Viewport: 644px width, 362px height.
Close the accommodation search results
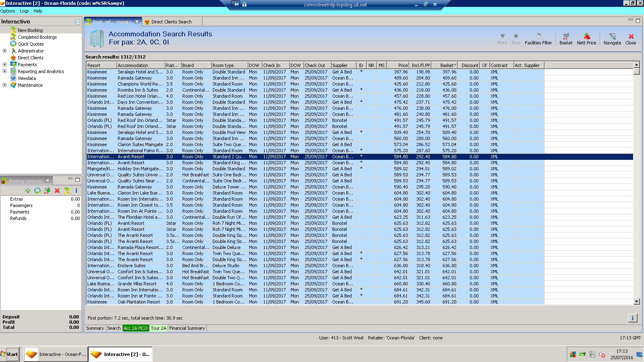pyautogui.click(x=631, y=39)
